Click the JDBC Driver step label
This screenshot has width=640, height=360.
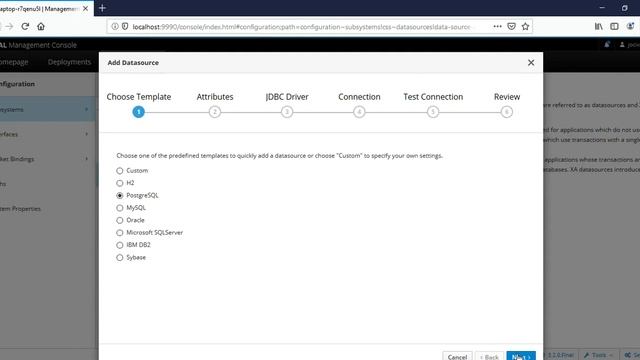pos(287,97)
